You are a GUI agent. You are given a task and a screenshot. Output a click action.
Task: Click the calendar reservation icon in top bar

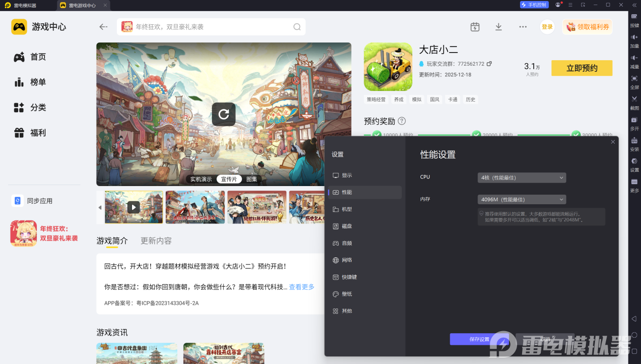click(x=475, y=27)
